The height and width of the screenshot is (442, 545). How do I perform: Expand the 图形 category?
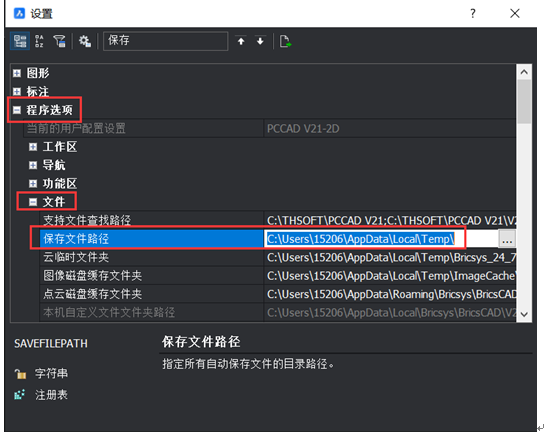pyautogui.click(x=17, y=73)
